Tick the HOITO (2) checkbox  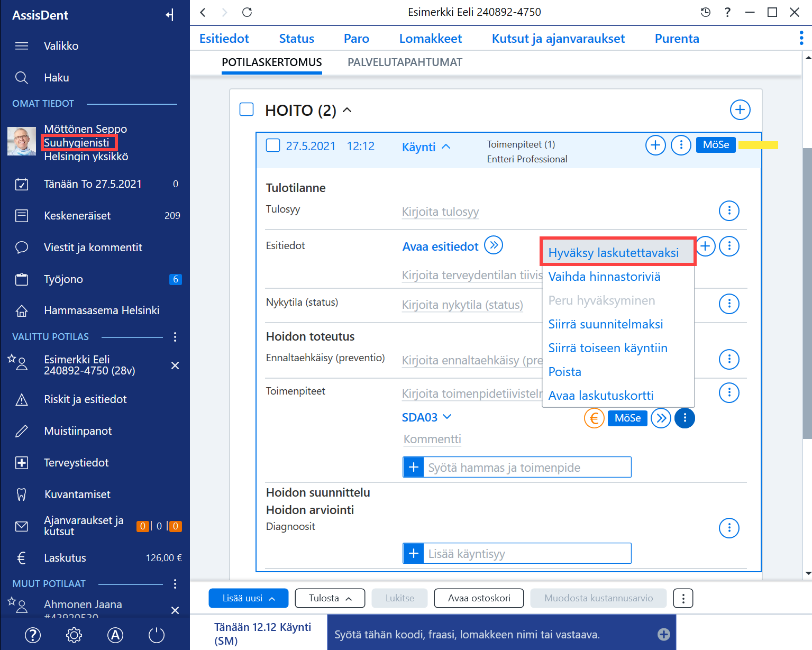click(x=247, y=109)
